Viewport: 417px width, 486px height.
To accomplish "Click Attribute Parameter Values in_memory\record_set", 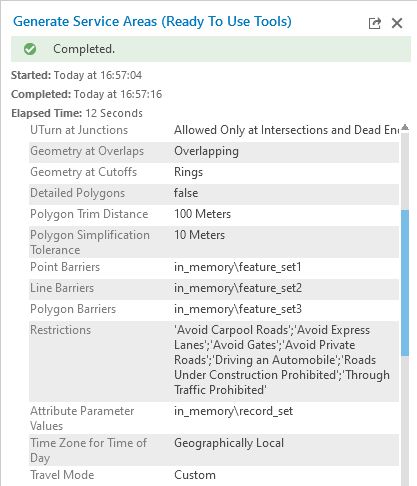I will [233, 411].
